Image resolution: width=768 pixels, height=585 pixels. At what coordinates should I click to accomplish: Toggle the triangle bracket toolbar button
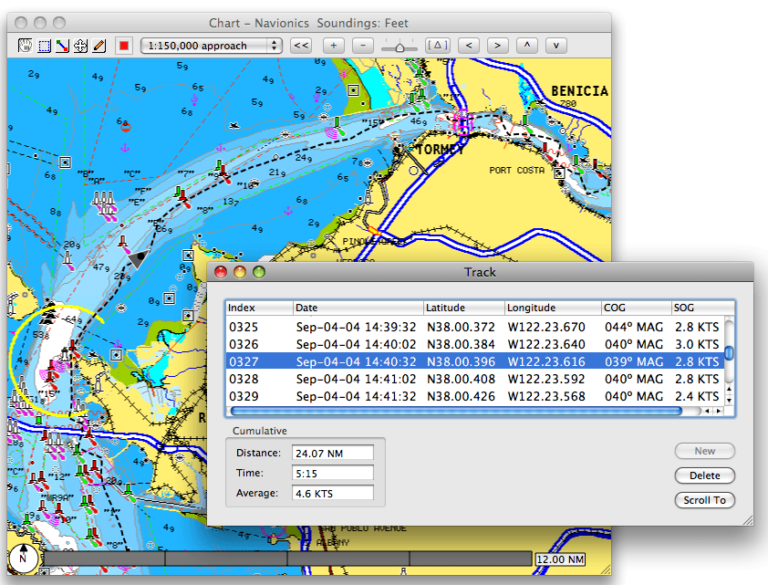(437, 45)
